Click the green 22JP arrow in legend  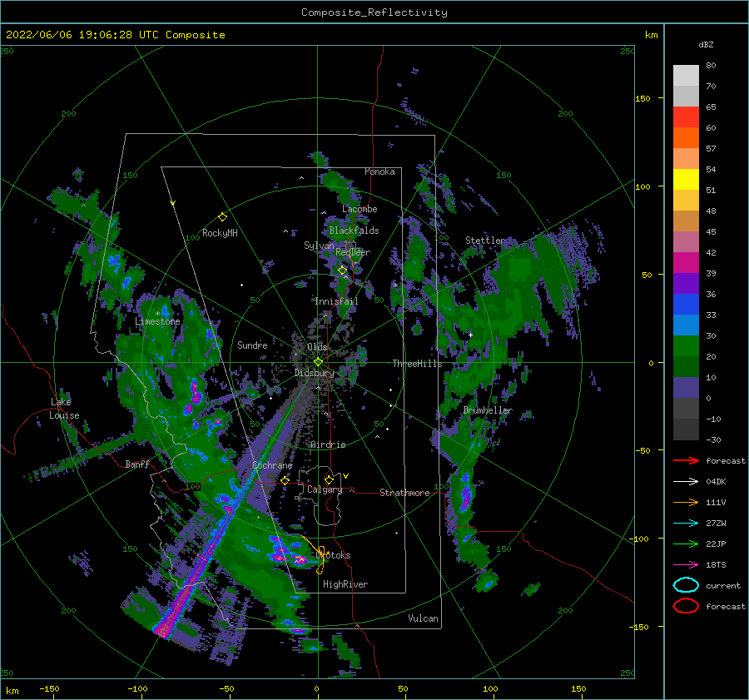click(x=686, y=544)
